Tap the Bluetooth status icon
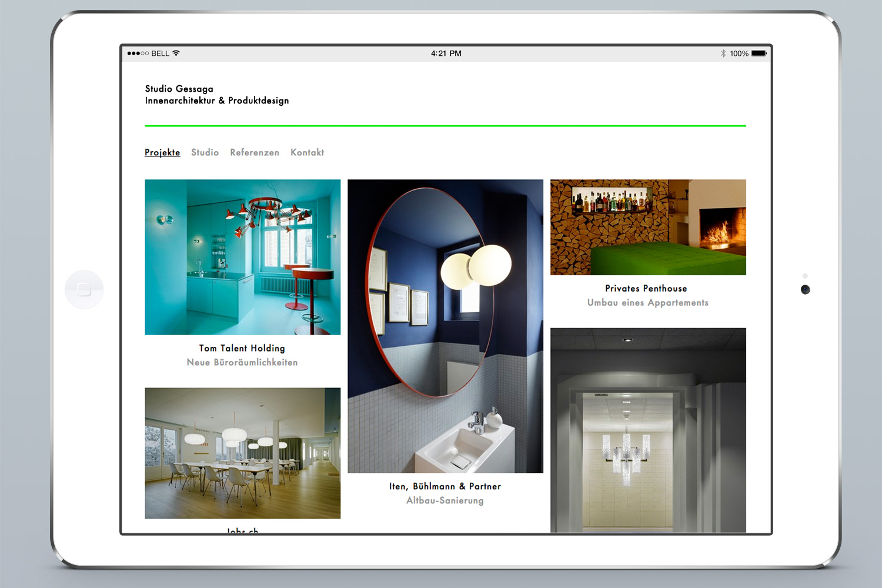The width and height of the screenshot is (882, 588). point(723,53)
